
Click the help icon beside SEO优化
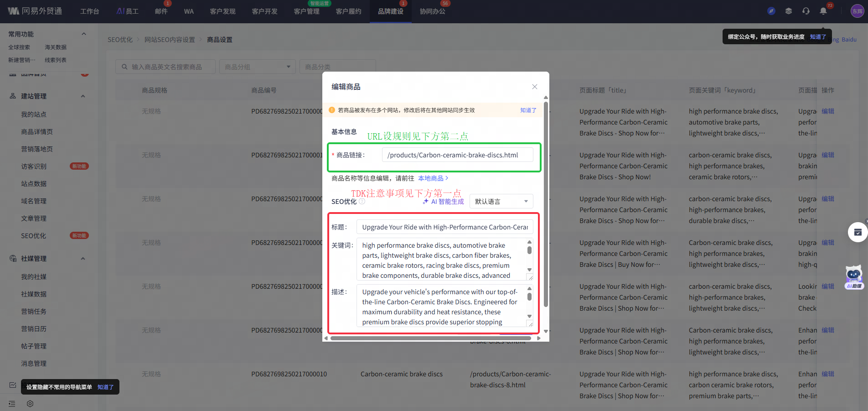362,201
